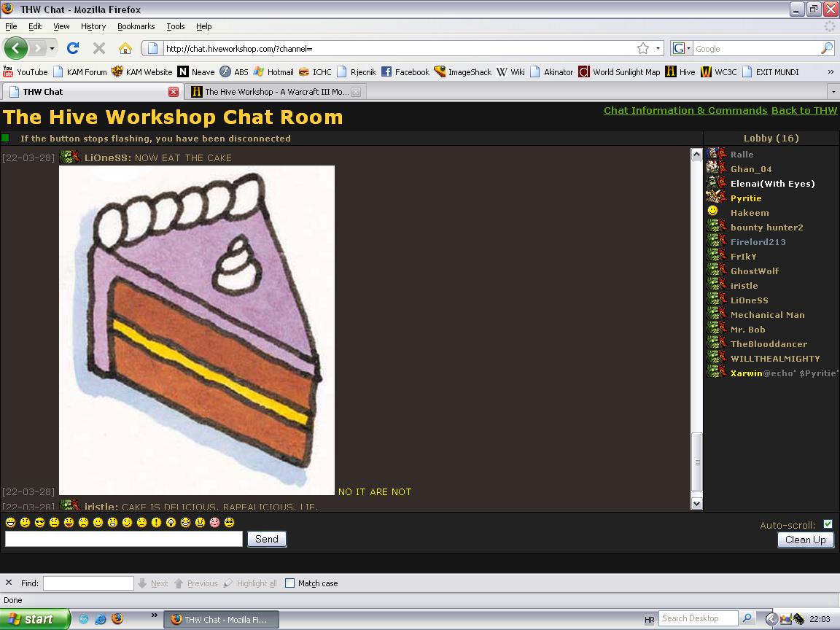Go to Home via house icon
Image resolution: width=840 pixels, height=630 pixels.
click(x=125, y=48)
